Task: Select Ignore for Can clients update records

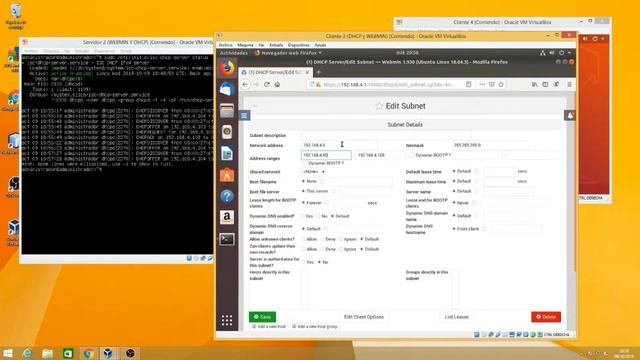Action: pyautogui.click(x=341, y=249)
